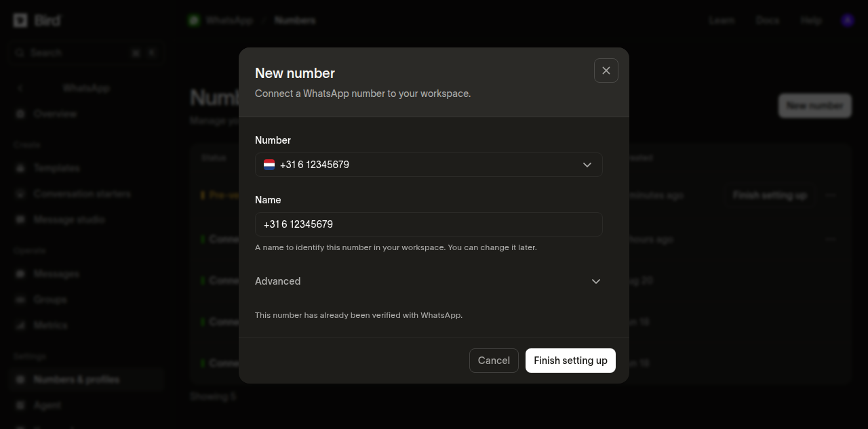Image resolution: width=868 pixels, height=429 pixels.
Task: Click the Help link in the top bar
Action: tap(811, 20)
